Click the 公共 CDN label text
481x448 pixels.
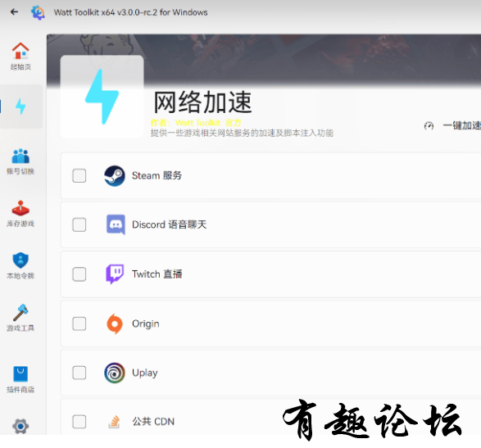153,422
